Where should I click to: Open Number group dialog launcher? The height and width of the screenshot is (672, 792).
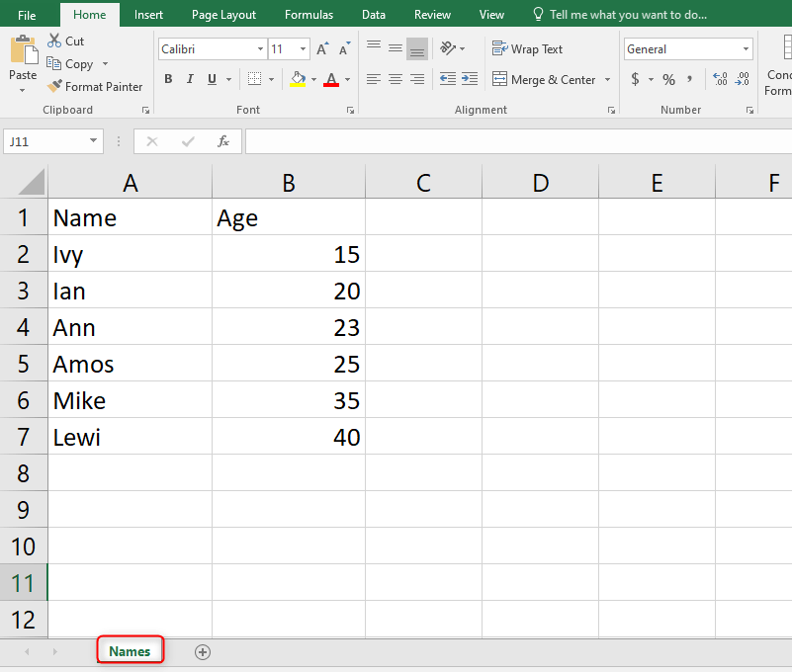coord(749,110)
